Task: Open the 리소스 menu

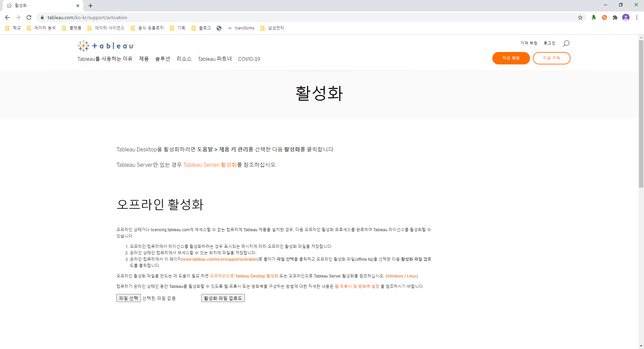Action: 184,59
